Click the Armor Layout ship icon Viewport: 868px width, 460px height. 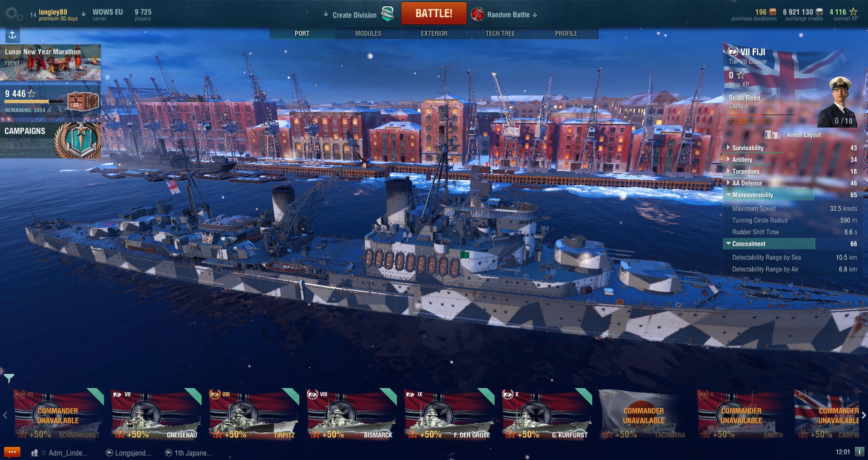pos(773,135)
